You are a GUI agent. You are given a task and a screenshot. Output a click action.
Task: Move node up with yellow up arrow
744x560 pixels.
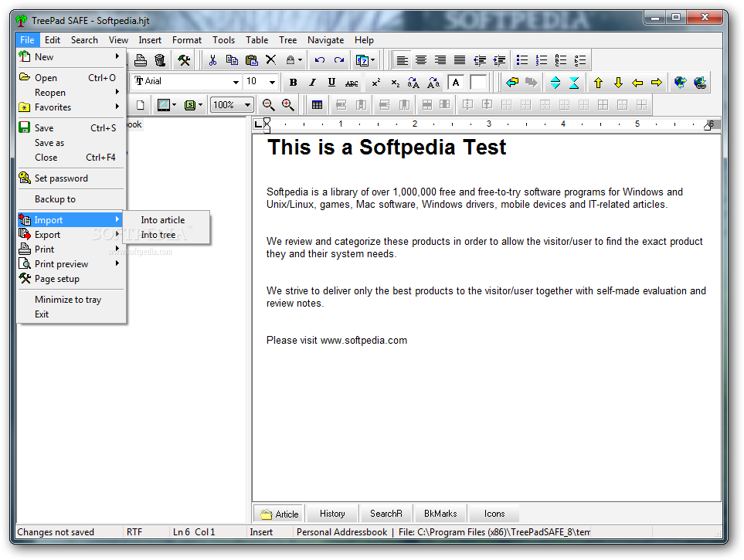click(x=598, y=83)
